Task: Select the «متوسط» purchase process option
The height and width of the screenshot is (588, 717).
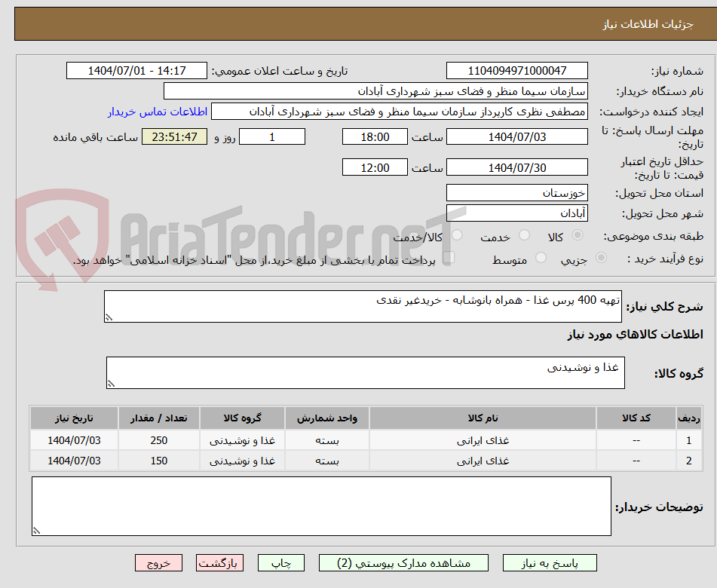Action: click(x=541, y=258)
